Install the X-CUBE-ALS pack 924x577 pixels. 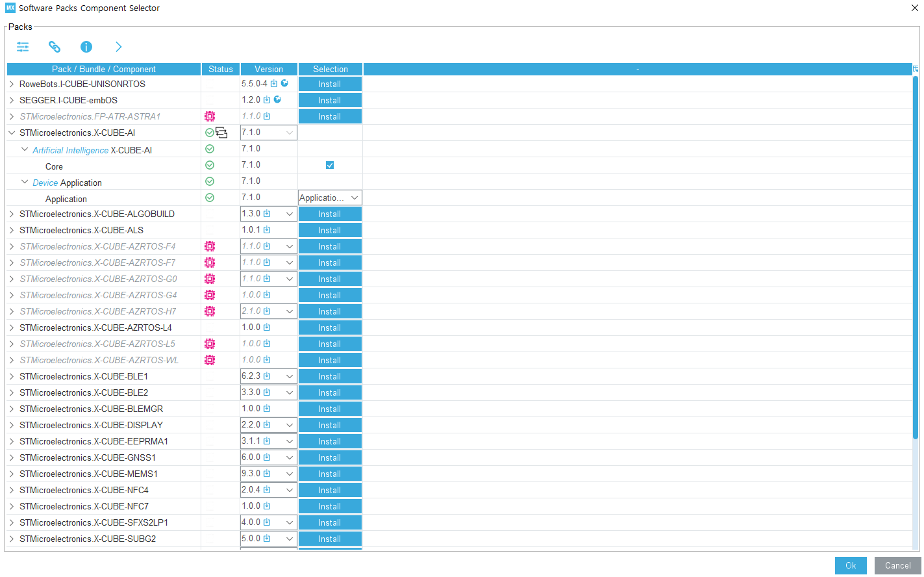point(330,230)
